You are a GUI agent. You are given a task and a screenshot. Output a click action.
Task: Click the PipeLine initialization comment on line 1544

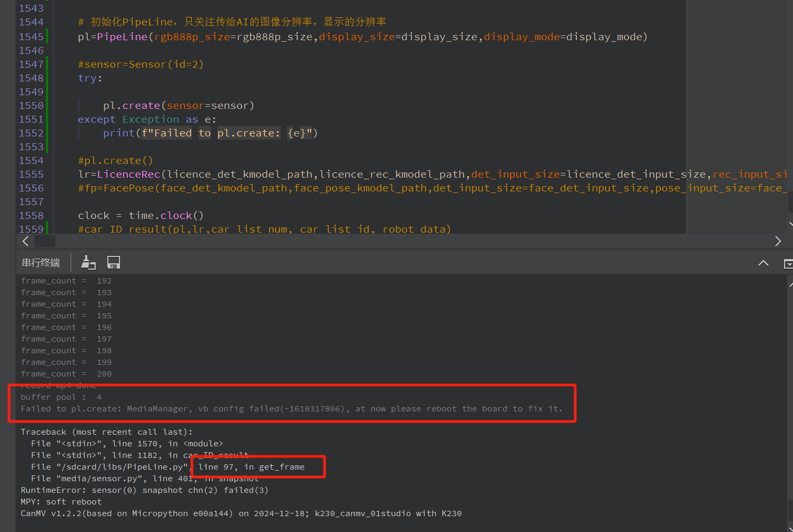(233, 22)
